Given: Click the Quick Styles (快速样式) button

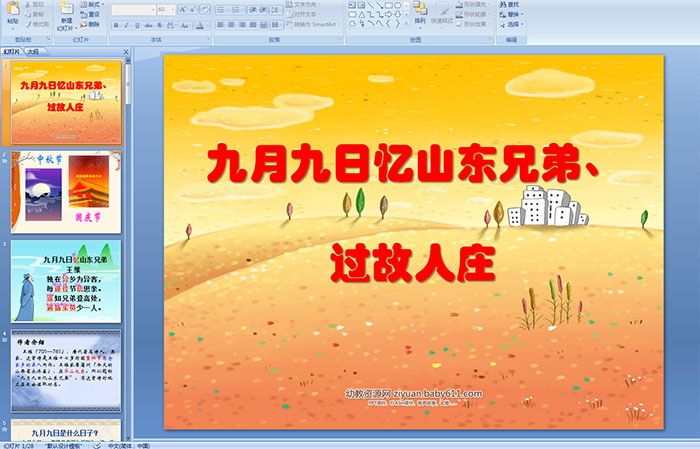Looking at the screenshot, I should [x=442, y=12].
